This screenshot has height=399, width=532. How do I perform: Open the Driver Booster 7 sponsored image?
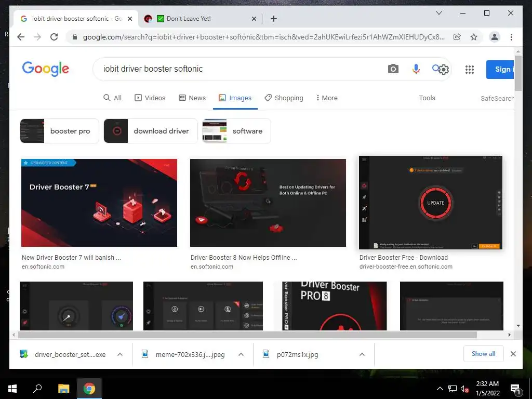pyautogui.click(x=99, y=203)
